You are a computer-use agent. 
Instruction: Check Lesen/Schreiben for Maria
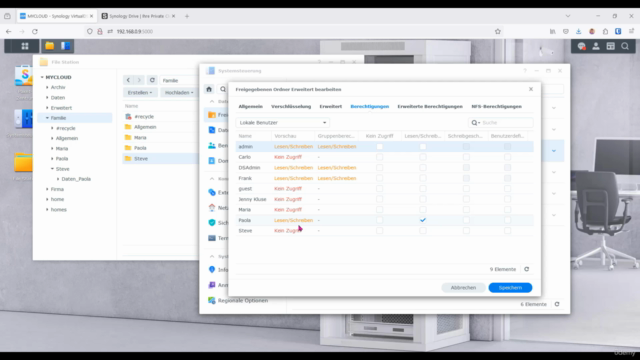pos(423,209)
